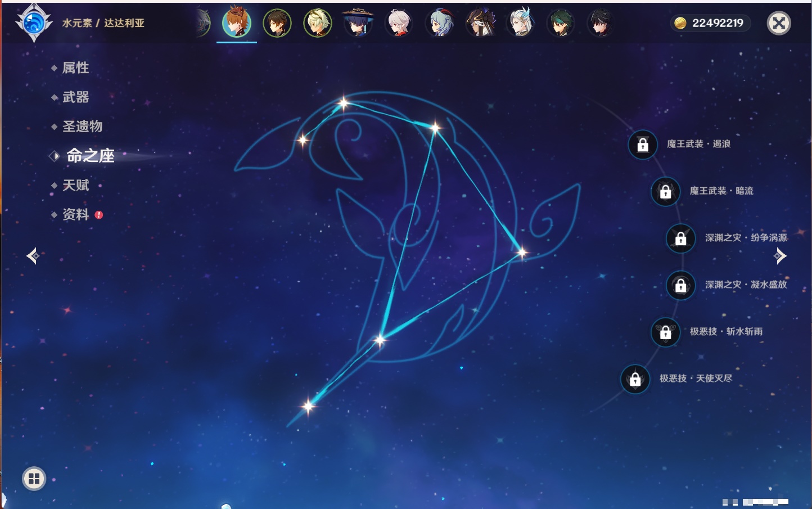Open the locked 魔王武装·遏浪 constellation node

pyautogui.click(x=643, y=145)
